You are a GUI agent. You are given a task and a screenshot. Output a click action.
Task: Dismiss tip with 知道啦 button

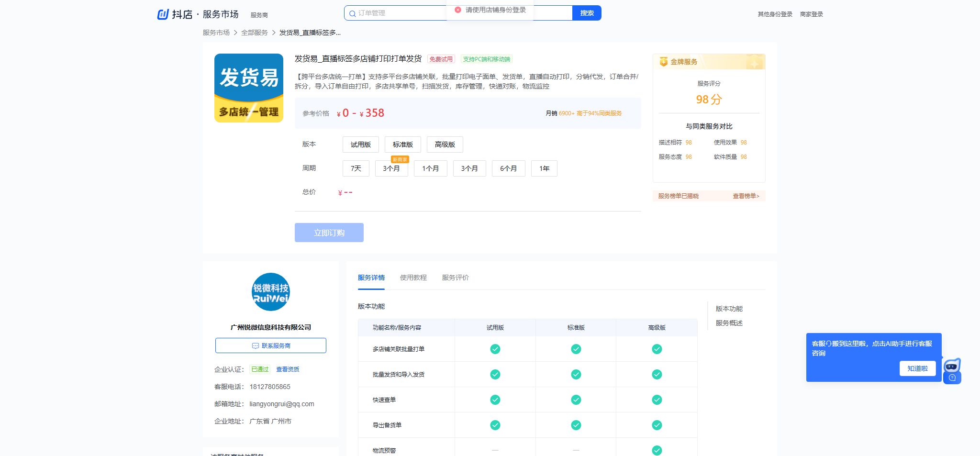(918, 368)
